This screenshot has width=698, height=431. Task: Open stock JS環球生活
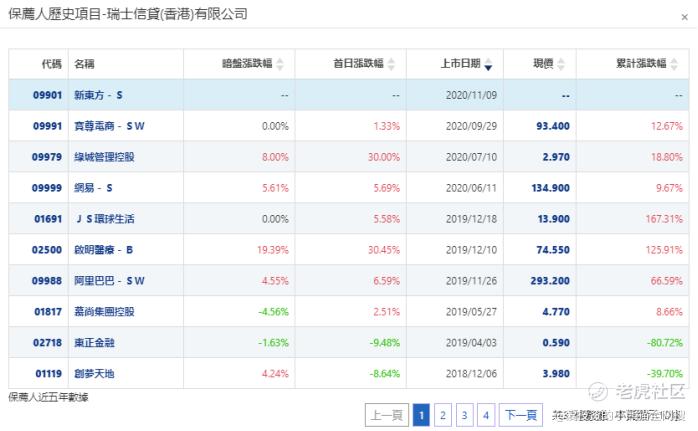[105, 219]
